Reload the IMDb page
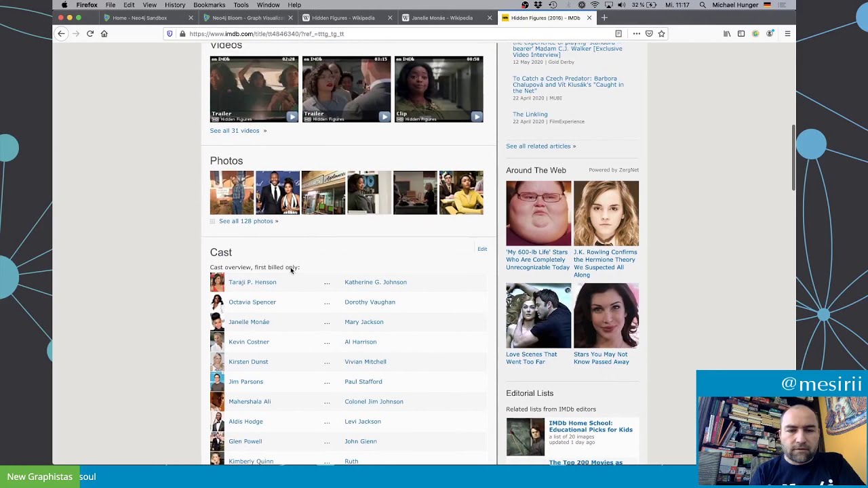 [90, 33]
